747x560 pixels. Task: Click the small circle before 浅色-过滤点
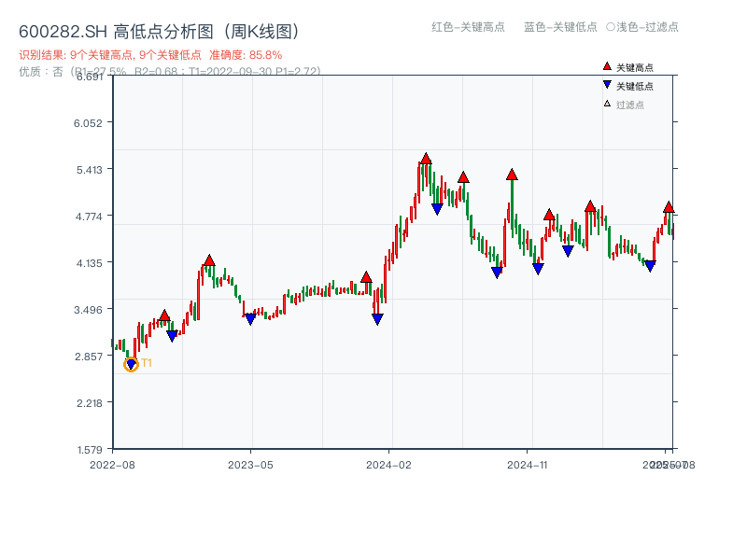click(x=610, y=27)
